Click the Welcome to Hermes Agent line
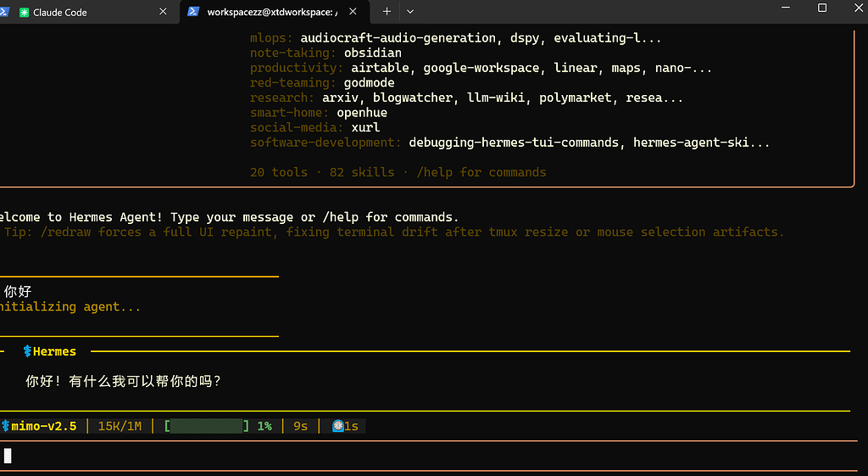Image resolution: width=868 pixels, height=476 pixels. [229, 217]
